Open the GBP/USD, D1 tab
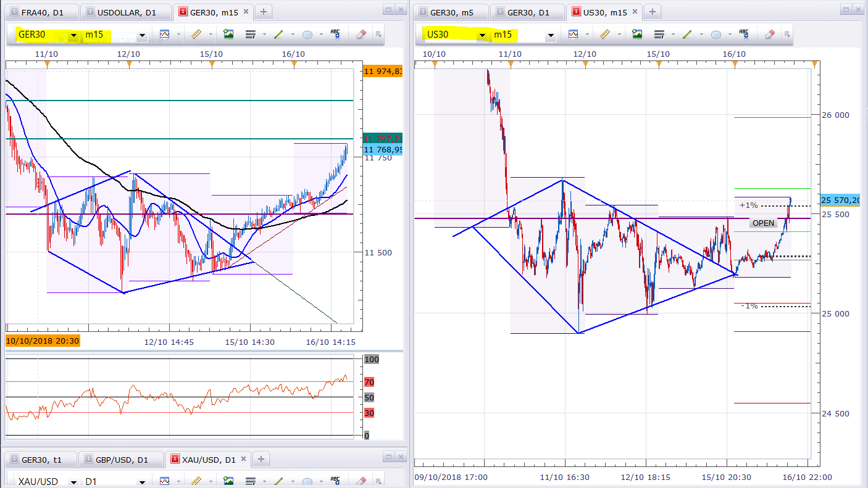This screenshot has width=868, height=488. (121, 460)
